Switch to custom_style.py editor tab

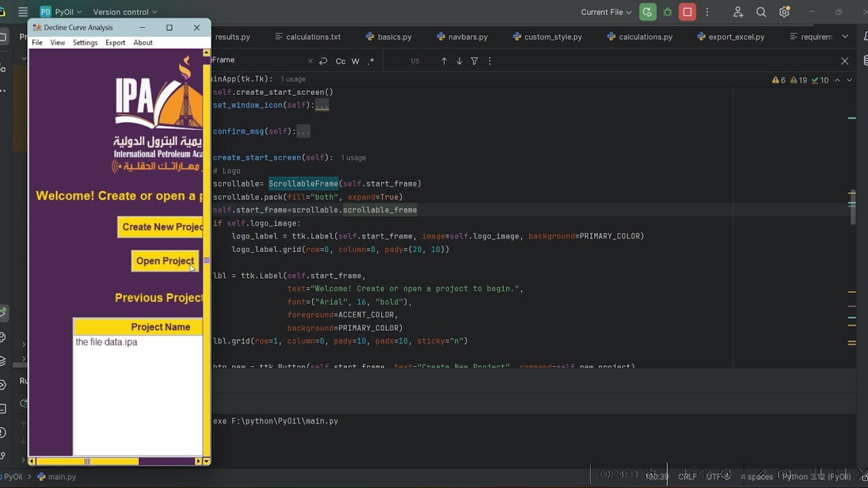click(547, 37)
